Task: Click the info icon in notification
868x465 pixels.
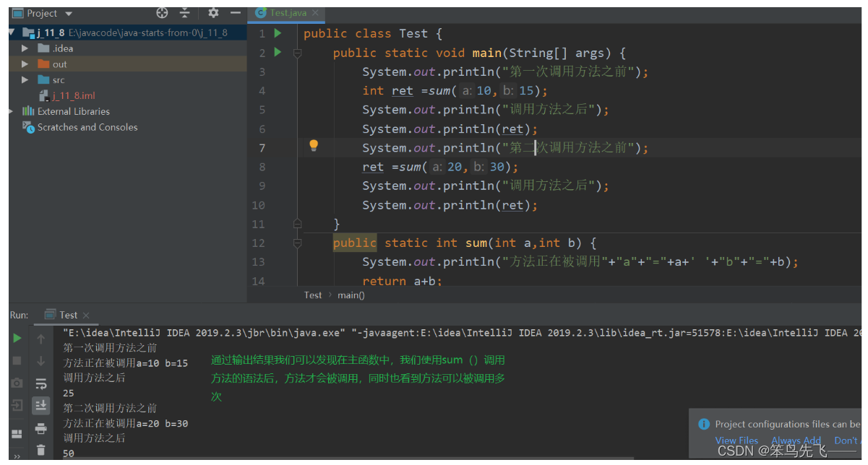Action: pyautogui.click(x=705, y=424)
